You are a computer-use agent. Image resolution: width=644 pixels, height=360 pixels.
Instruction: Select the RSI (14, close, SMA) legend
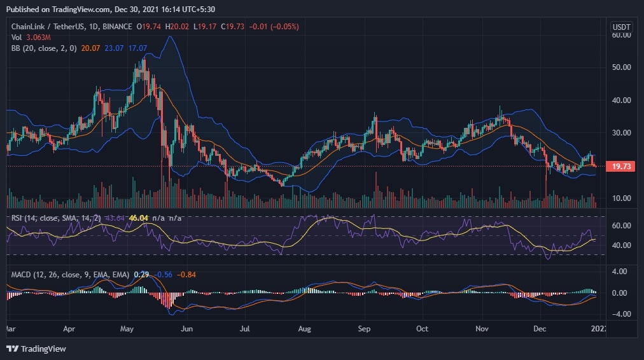[x=53, y=218]
